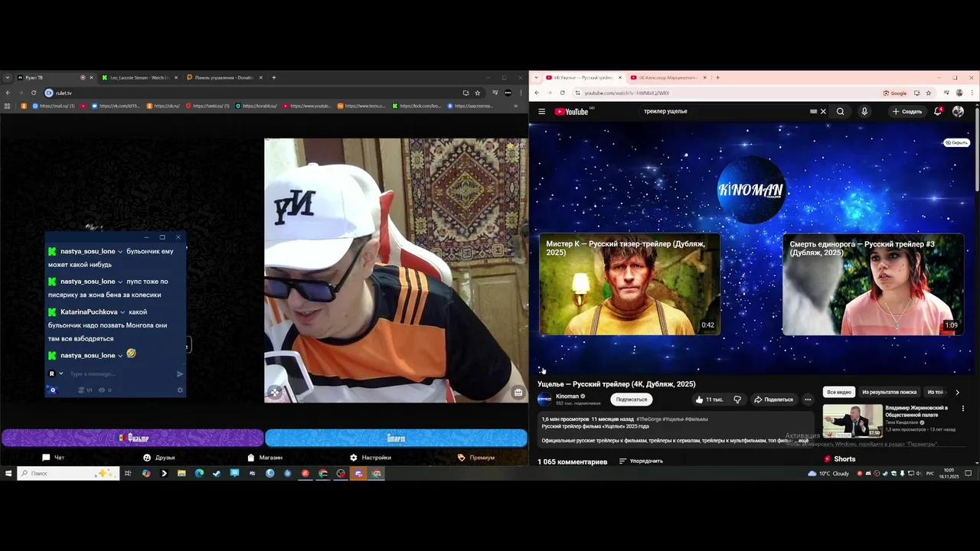The width and height of the screenshot is (980, 551).
Task: Open Kinoman channel avatar
Action: tap(544, 399)
